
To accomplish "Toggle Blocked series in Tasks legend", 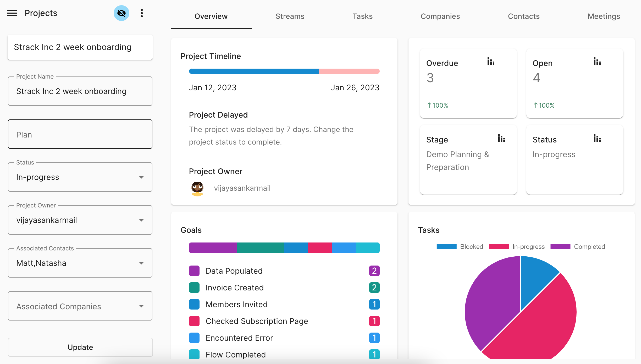I will [460, 247].
